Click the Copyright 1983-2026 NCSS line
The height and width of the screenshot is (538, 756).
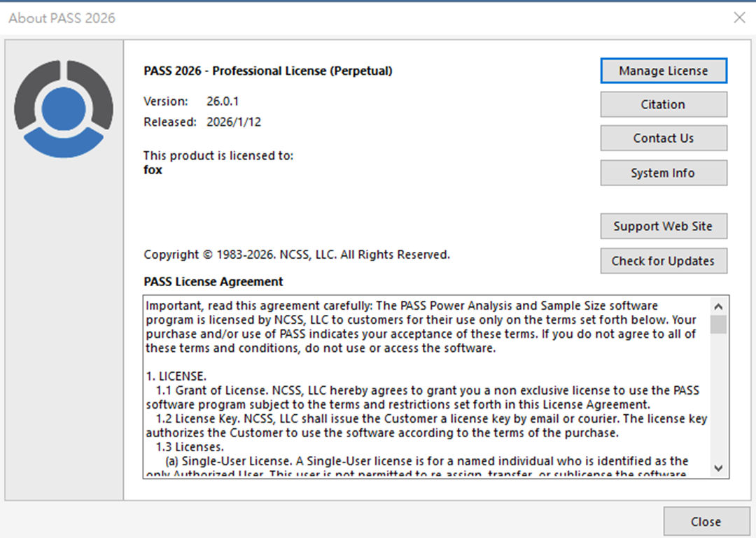[x=297, y=255]
